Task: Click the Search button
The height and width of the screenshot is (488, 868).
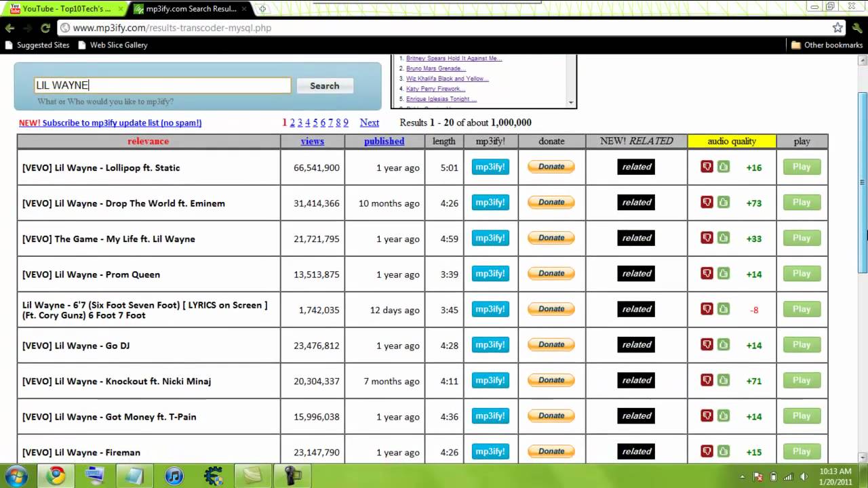Action: point(325,85)
